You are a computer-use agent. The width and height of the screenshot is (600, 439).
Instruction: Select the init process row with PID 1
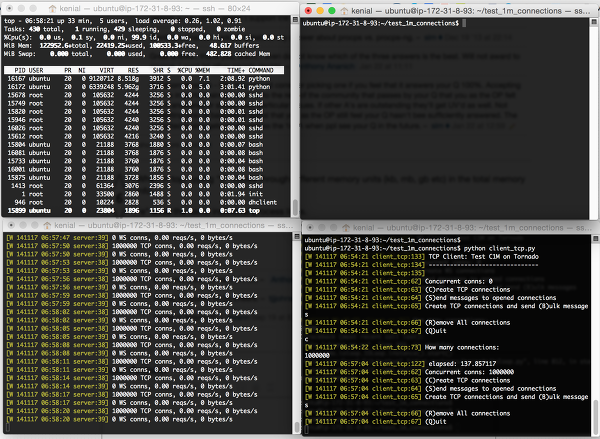144,194
